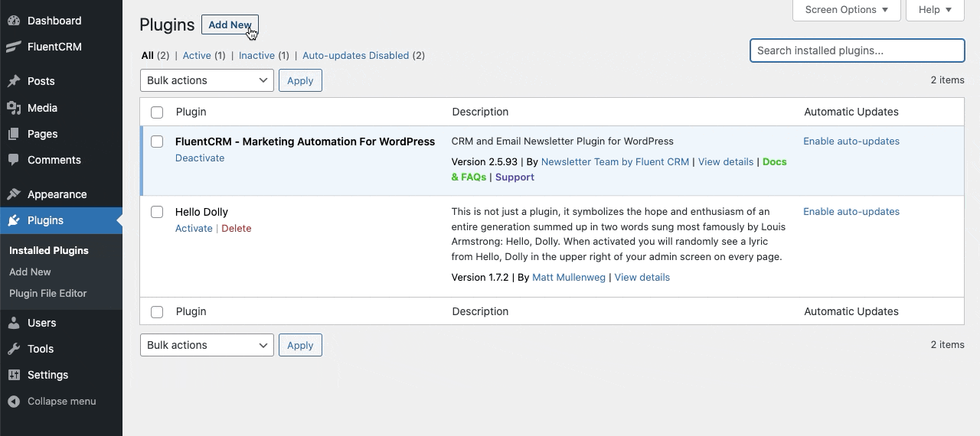Filter by Auto-updates Disabled
The image size is (980, 436).
pyautogui.click(x=356, y=55)
